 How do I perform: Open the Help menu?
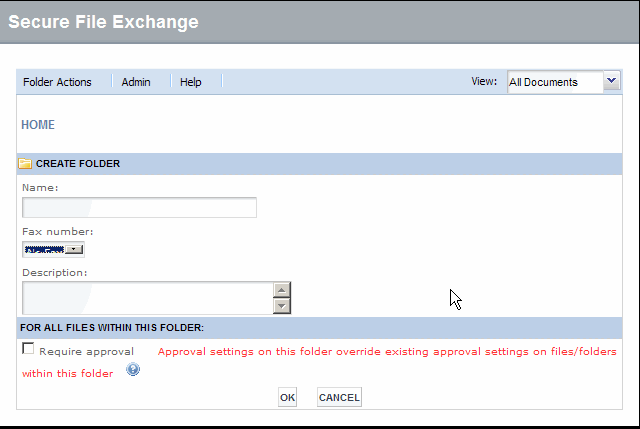[191, 82]
